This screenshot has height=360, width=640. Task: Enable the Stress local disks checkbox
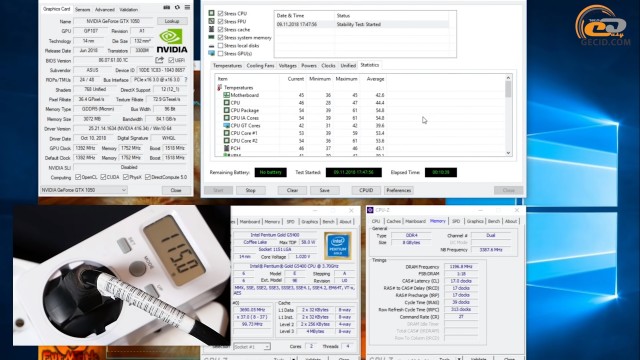click(x=220, y=46)
